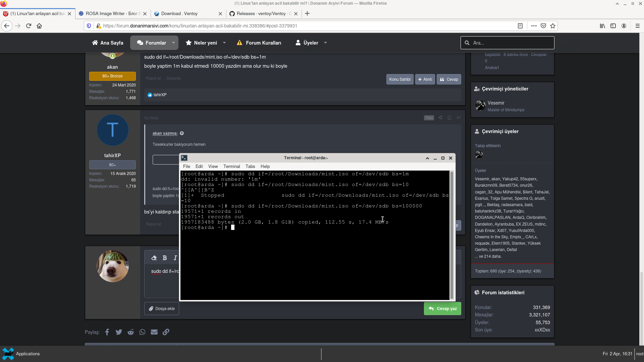
Task: Share post via WhatsApp icon
Action: click(142, 332)
